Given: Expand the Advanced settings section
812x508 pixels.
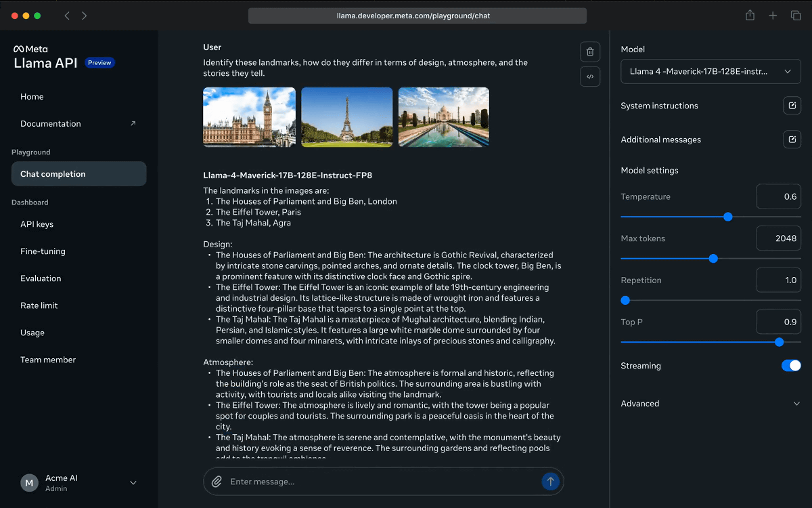Looking at the screenshot, I should click(x=710, y=404).
